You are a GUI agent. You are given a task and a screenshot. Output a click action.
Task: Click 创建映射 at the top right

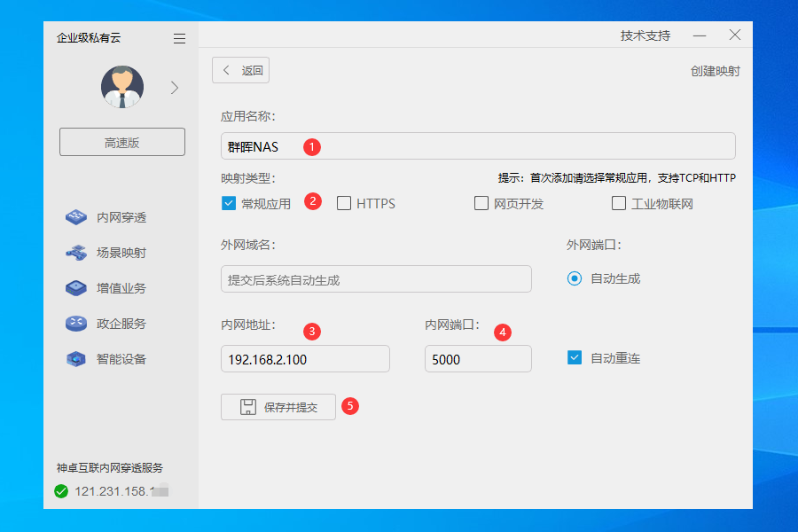coord(715,68)
